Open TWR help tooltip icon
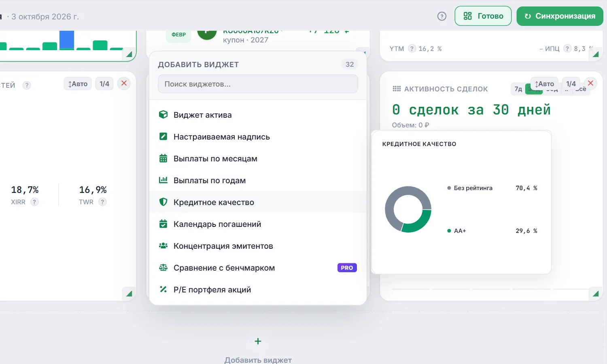This screenshot has height=364, width=607. coord(103,202)
